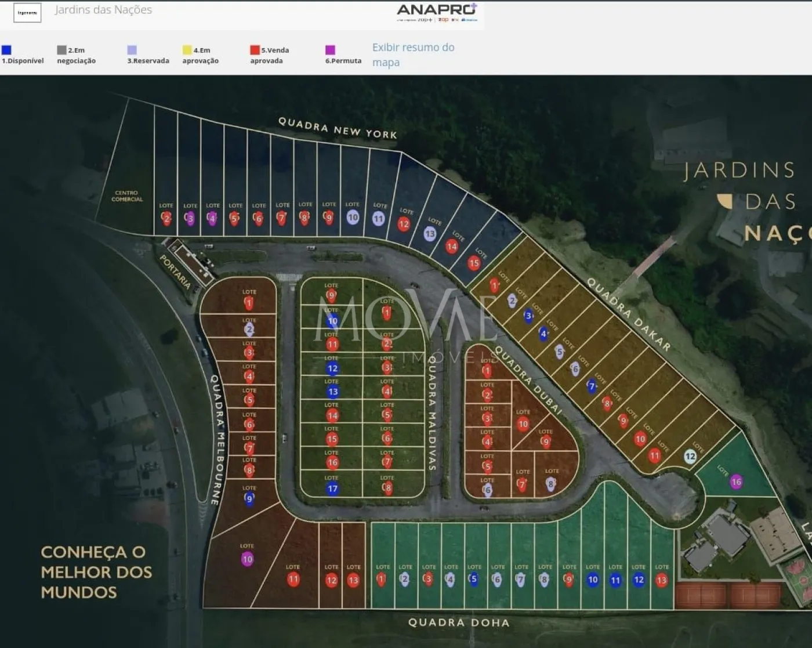Select the yellow Em aprovação legend swatch
This screenshot has height=648, width=812.
click(x=187, y=50)
